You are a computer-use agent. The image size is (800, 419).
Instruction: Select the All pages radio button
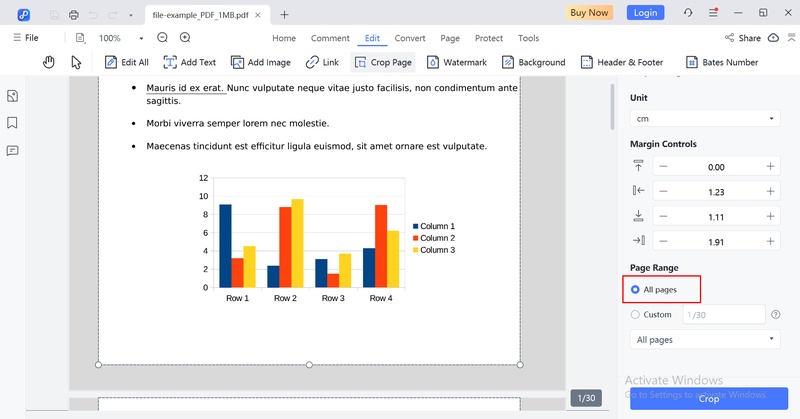coord(636,290)
